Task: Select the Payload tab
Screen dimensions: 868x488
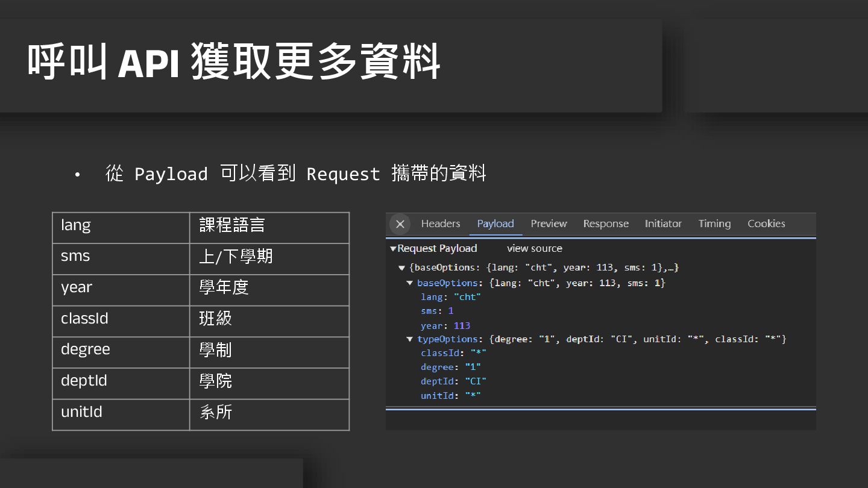Action: pyautogui.click(x=495, y=224)
